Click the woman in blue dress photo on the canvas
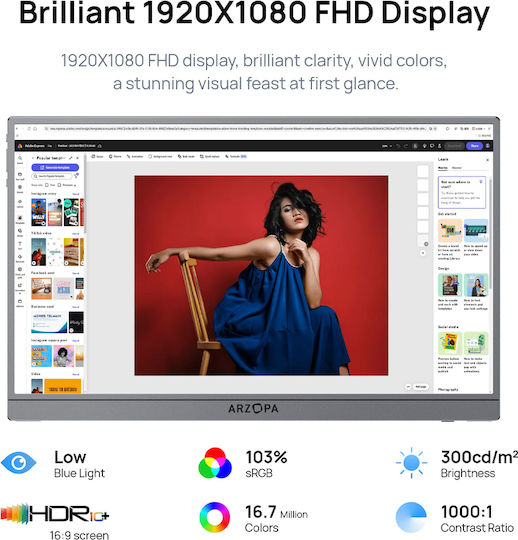This screenshot has width=518, height=540. (x=261, y=275)
